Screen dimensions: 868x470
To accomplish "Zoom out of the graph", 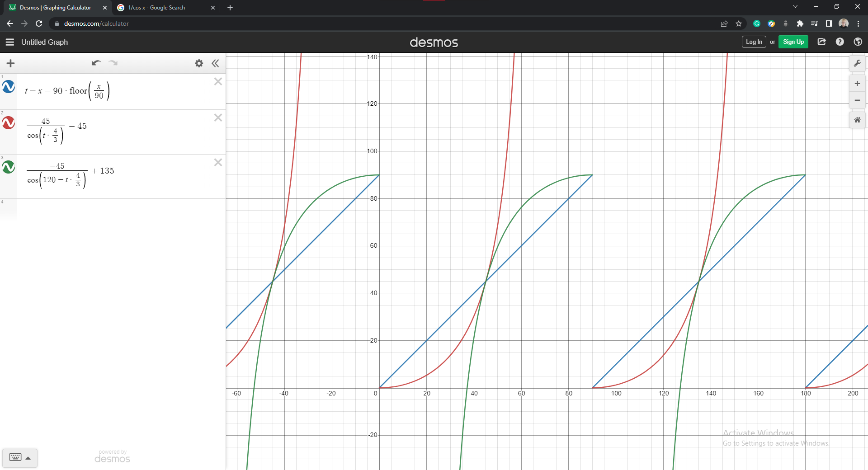I will [x=857, y=100].
